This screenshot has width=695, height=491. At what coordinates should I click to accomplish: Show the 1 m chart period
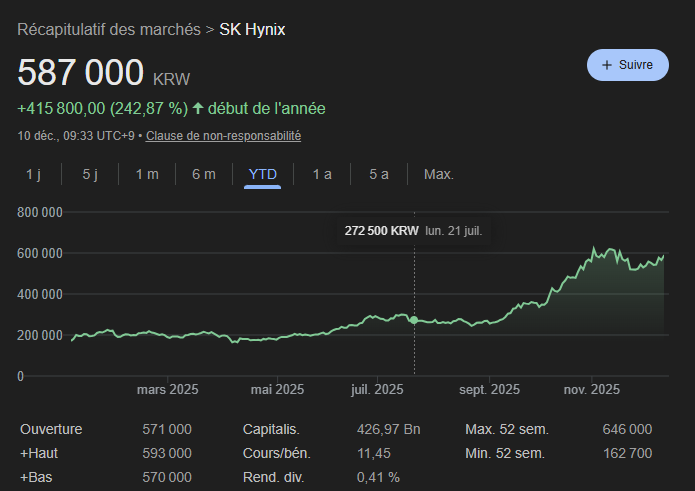pos(147,174)
